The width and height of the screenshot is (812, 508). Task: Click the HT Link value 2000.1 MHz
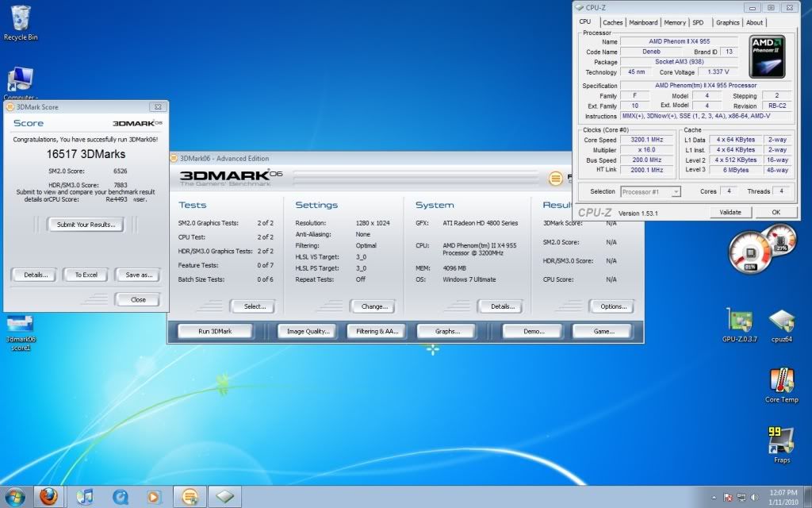pyautogui.click(x=646, y=170)
